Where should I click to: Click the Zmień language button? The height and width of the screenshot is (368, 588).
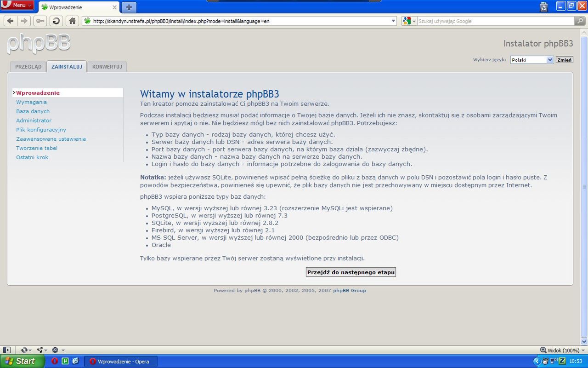point(565,60)
